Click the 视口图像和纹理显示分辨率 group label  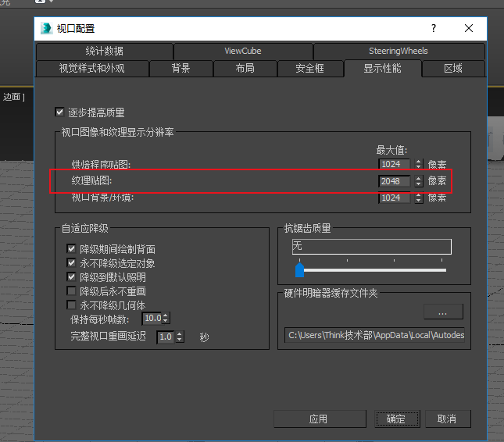click(x=118, y=132)
